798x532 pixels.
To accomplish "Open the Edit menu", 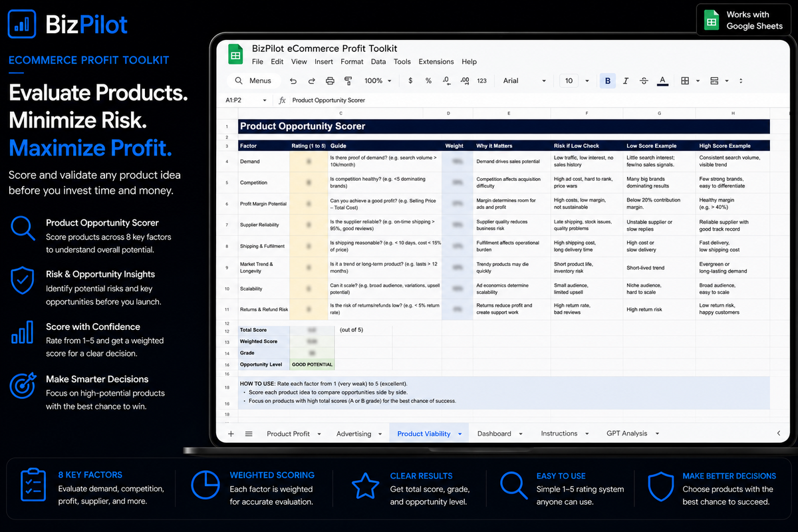I will (277, 62).
